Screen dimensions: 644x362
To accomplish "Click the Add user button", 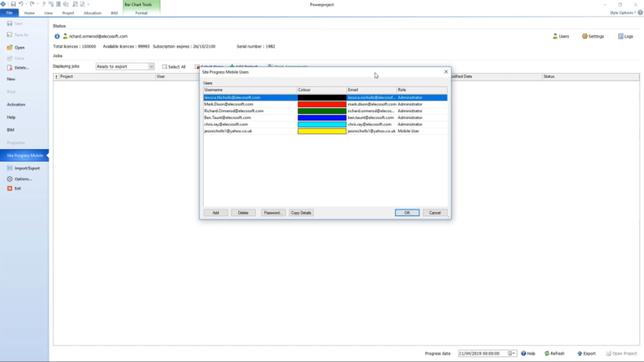I will (216, 213).
